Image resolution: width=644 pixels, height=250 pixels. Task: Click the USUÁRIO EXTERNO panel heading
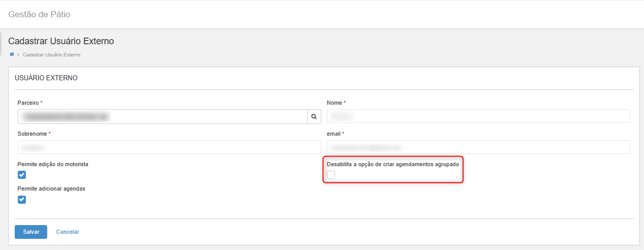click(x=46, y=78)
